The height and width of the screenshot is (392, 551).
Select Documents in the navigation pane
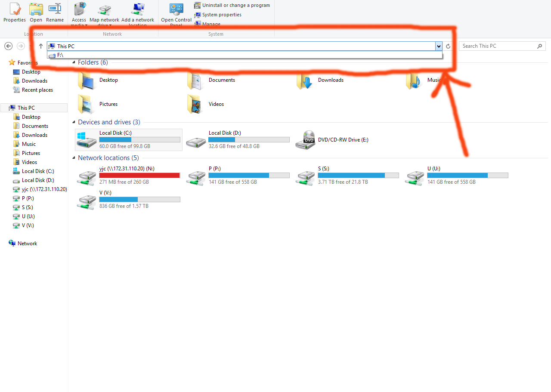[x=35, y=126]
